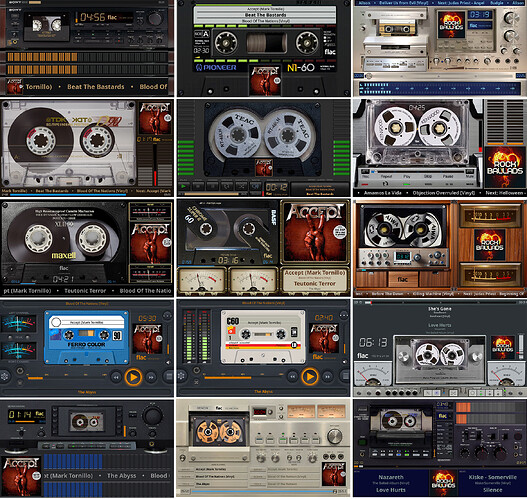
Task: Toggle Mute on the Kenwood reel player
Action: tap(470, 176)
